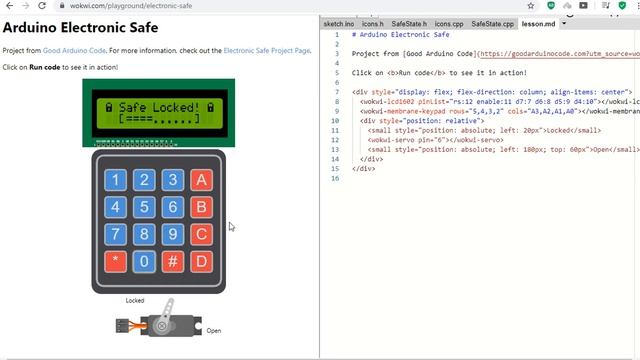Click red keypad key D
Viewport: 640px width, 360px height.
(x=201, y=261)
